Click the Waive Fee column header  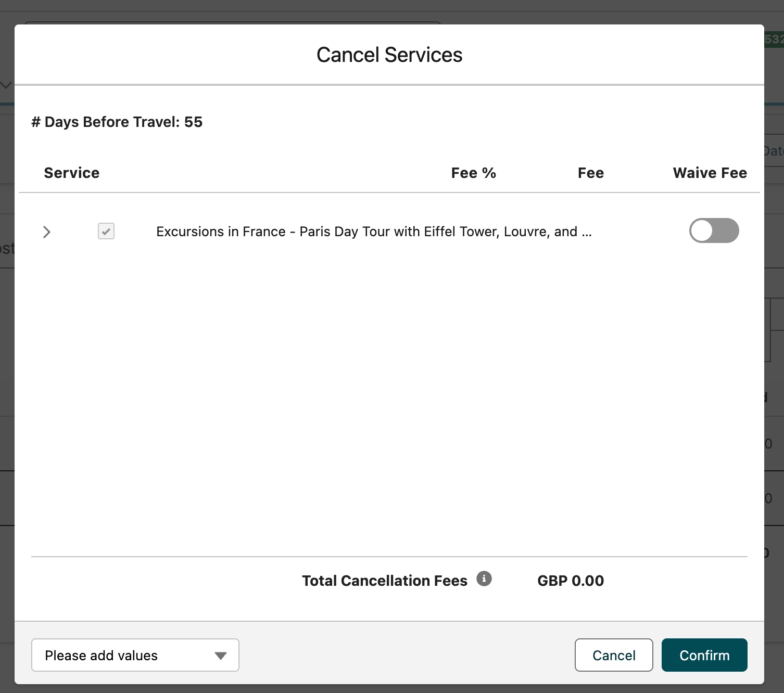click(x=710, y=173)
